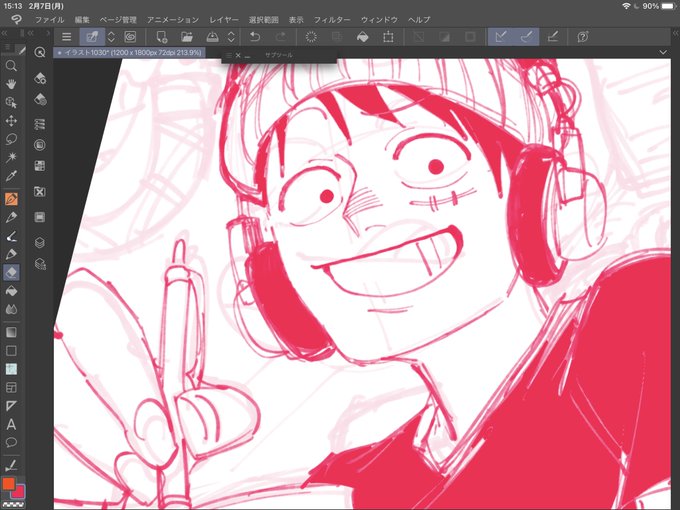Open the ページ管理 menu
Image resolution: width=680 pixels, height=510 pixels.
[118, 20]
